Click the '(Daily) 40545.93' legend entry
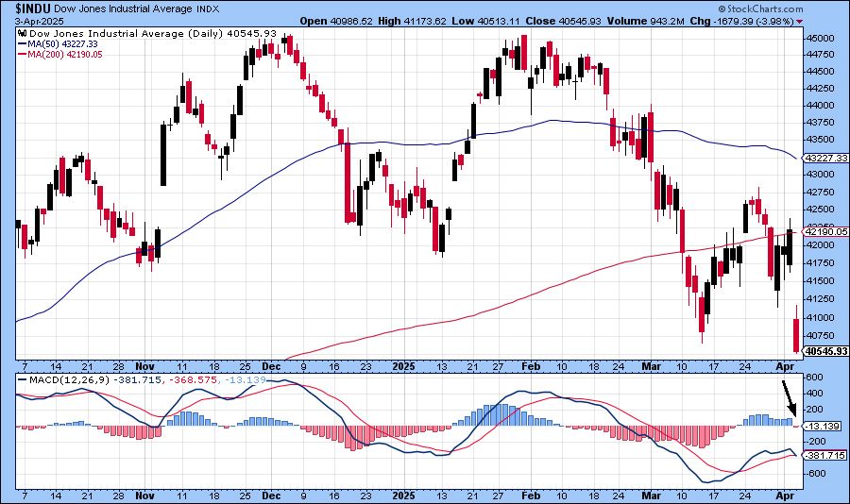Screen dimensions: 850x504 [x=232, y=33]
